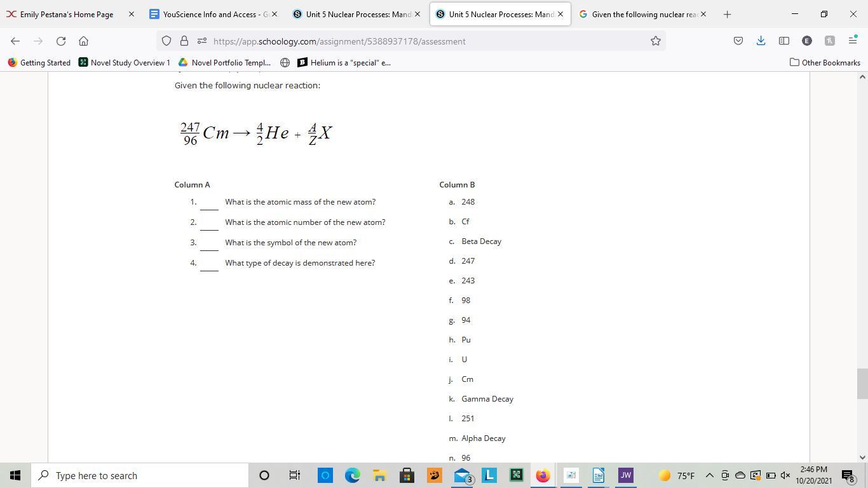The width and height of the screenshot is (868, 488).
Task: Open Novel Portfolio Template bookmark
Action: click(225, 62)
